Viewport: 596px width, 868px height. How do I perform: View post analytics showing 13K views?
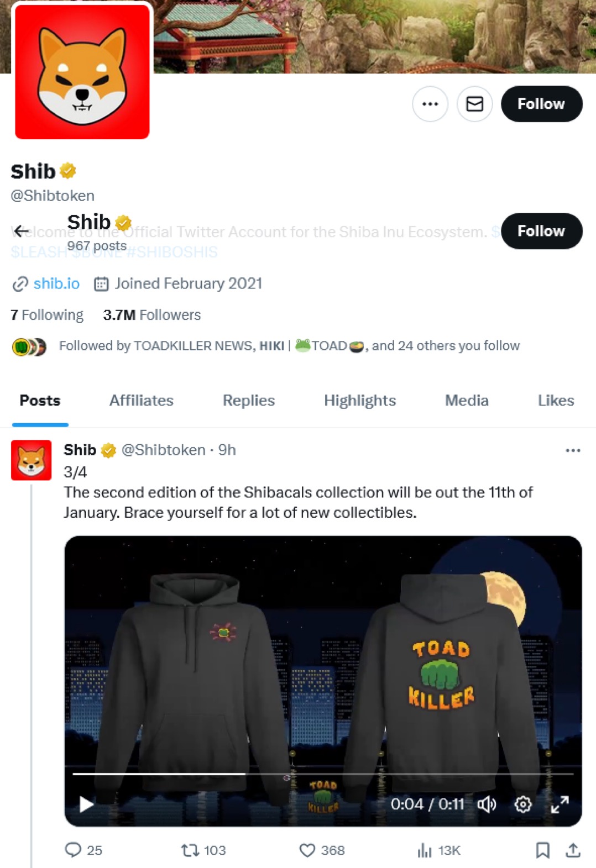point(439,850)
